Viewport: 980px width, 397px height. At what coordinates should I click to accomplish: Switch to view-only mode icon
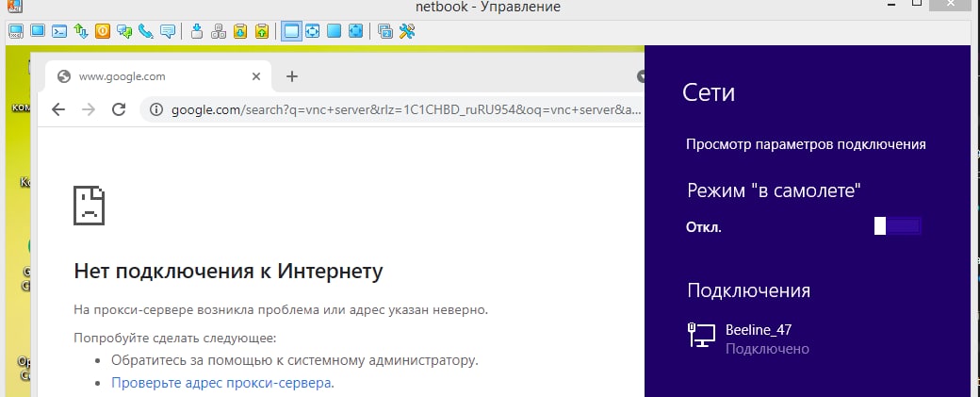(38, 30)
